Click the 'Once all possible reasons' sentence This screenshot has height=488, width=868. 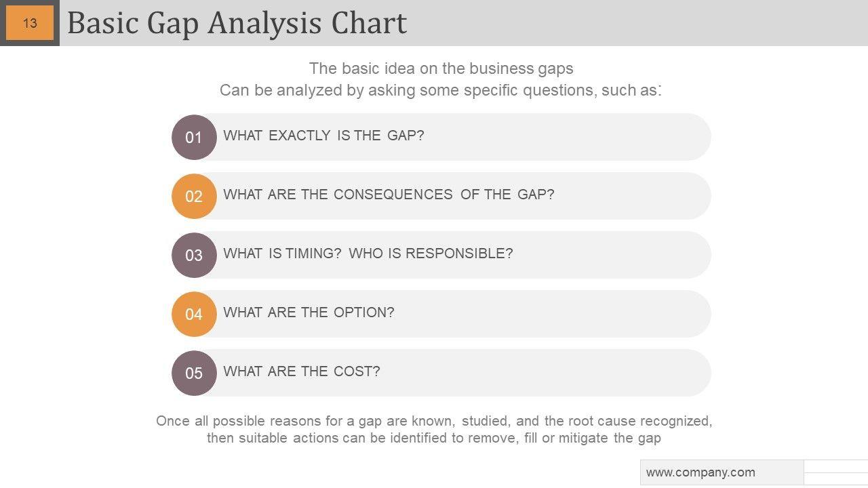pos(434,421)
